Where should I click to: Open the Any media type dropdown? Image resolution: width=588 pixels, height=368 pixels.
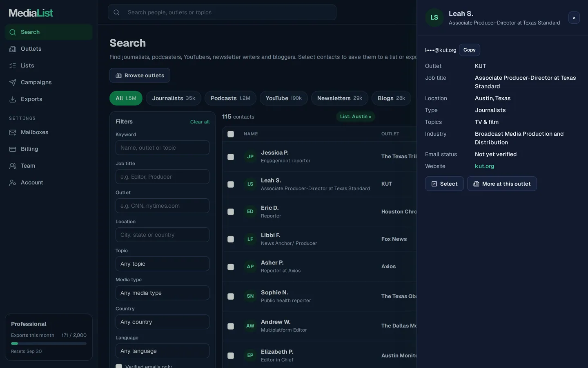163,293
